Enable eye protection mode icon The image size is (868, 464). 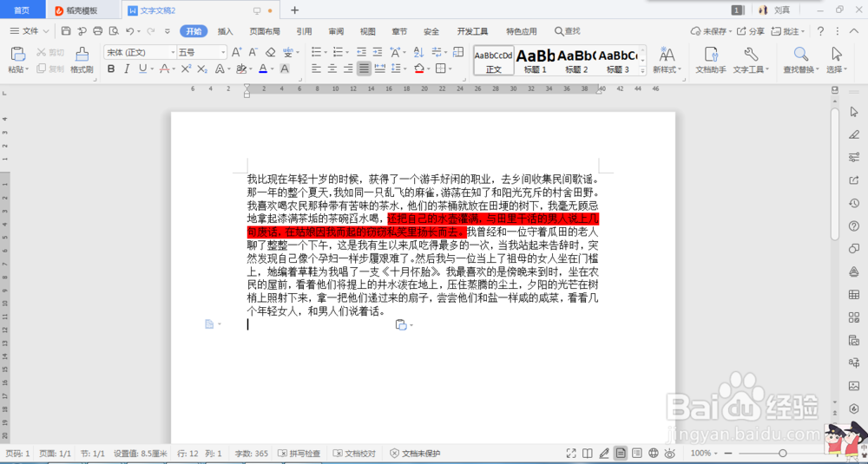click(670, 454)
